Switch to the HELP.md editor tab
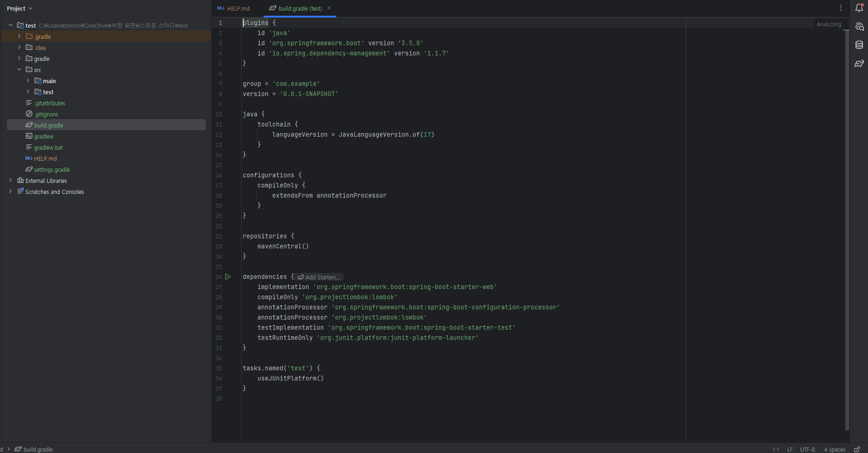This screenshot has height=453, width=868. [233, 8]
